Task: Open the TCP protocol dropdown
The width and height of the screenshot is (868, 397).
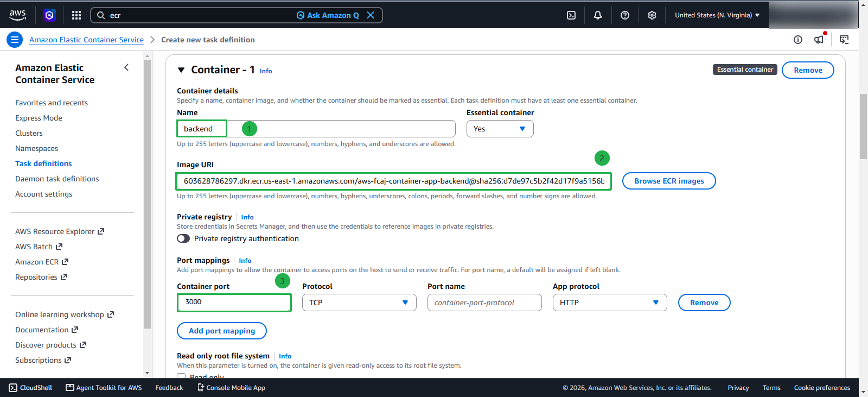Action: tap(359, 303)
